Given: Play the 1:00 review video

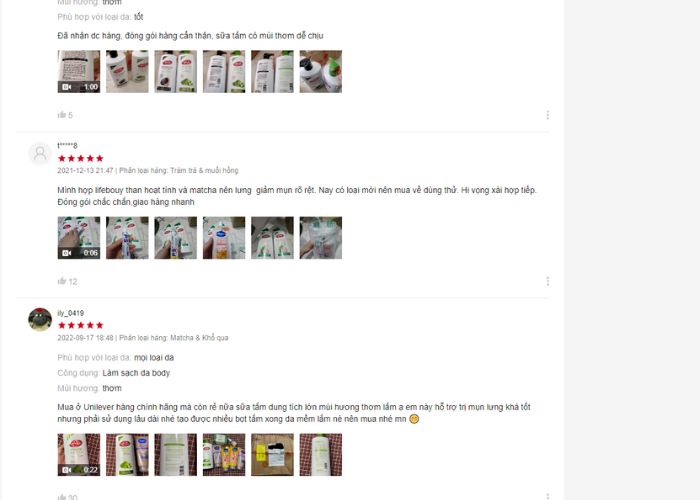Looking at the screenshot, I should (x=79, y=71).
